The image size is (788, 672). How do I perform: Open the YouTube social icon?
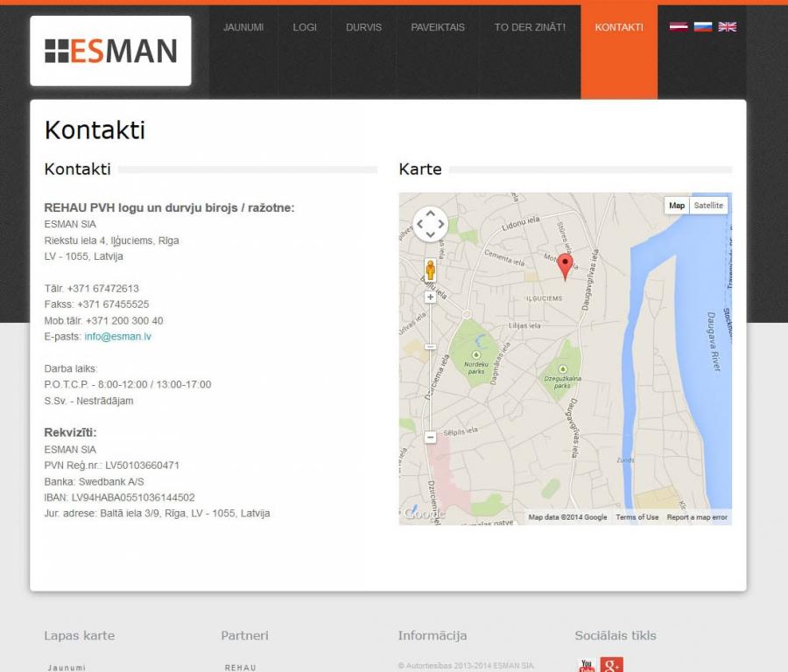point(587,666)
